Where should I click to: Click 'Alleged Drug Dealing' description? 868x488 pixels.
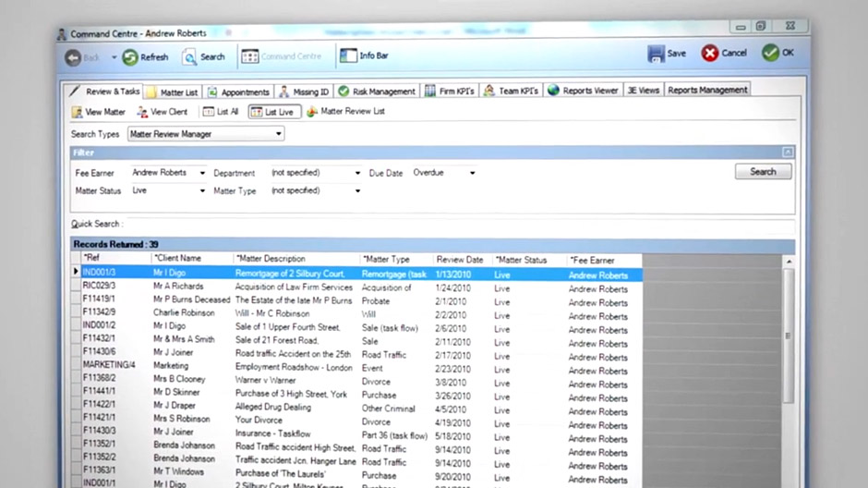pos(273,407)
